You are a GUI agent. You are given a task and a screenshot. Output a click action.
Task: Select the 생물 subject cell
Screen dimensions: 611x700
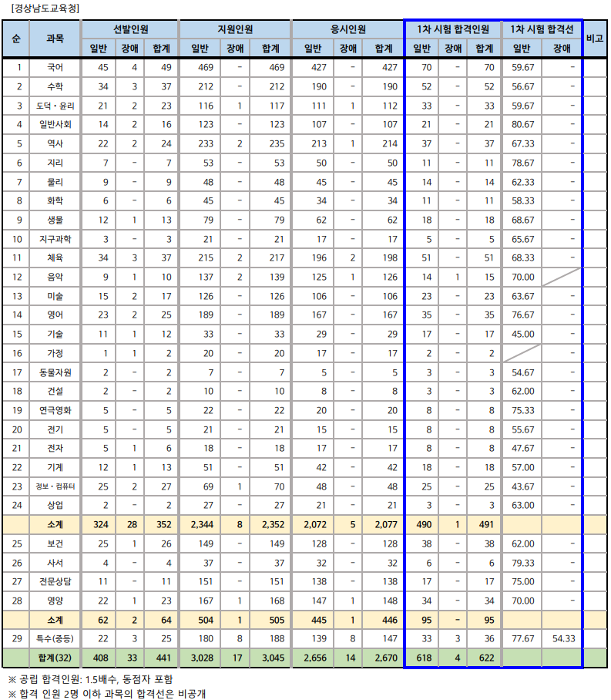[55, 220]
